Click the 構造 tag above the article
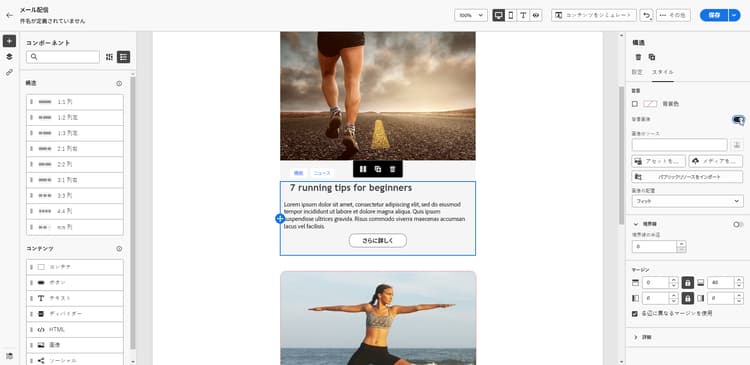750x365 pixels. [x=298, y=173]
